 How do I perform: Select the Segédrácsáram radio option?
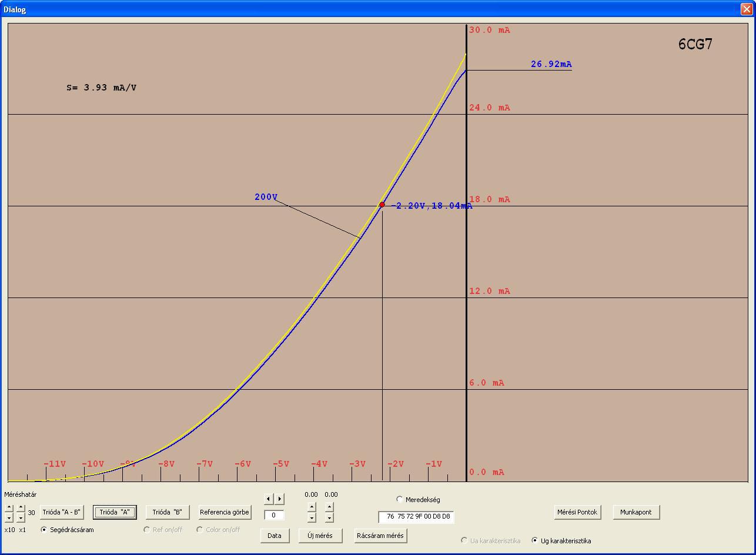(44, 530)
